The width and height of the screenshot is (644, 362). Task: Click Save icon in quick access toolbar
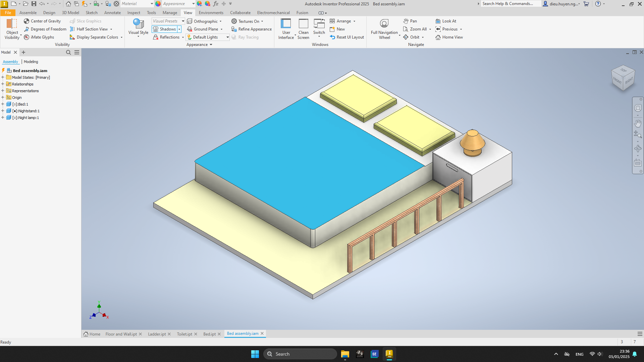click(34, 4)
